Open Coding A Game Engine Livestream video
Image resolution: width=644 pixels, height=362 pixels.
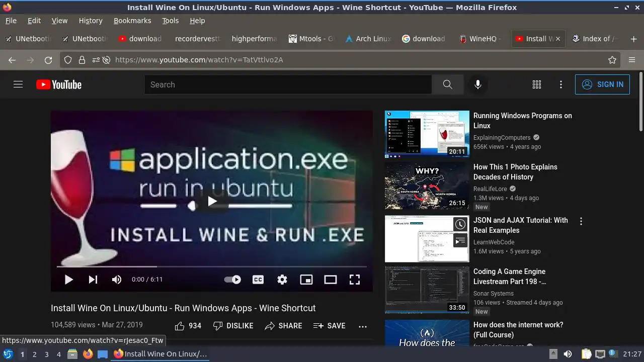point(427,290)
